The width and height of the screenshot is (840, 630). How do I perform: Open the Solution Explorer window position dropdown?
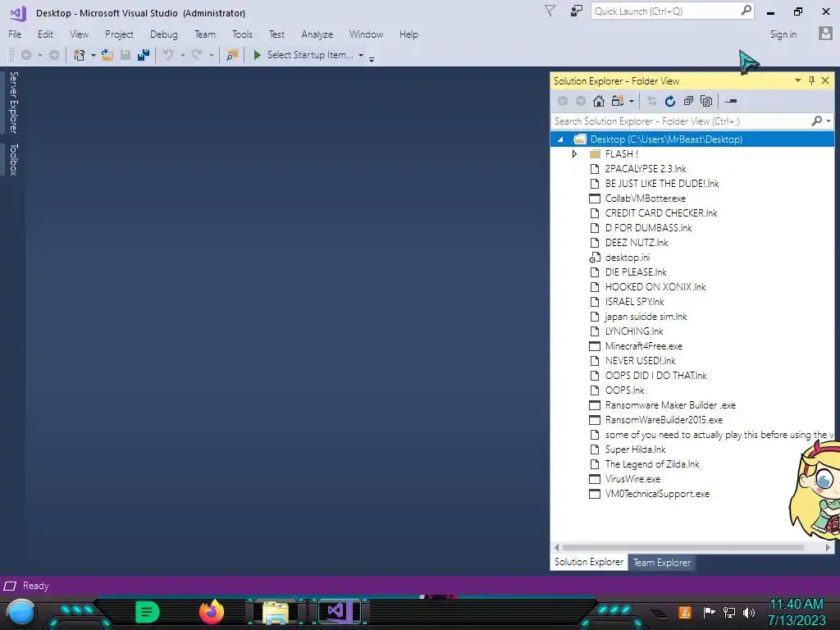797,80
